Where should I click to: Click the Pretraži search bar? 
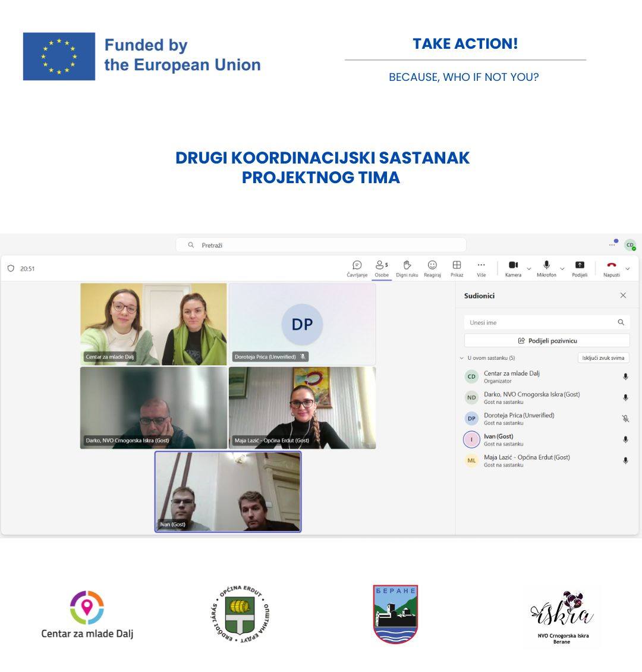[x=321, y=245]
